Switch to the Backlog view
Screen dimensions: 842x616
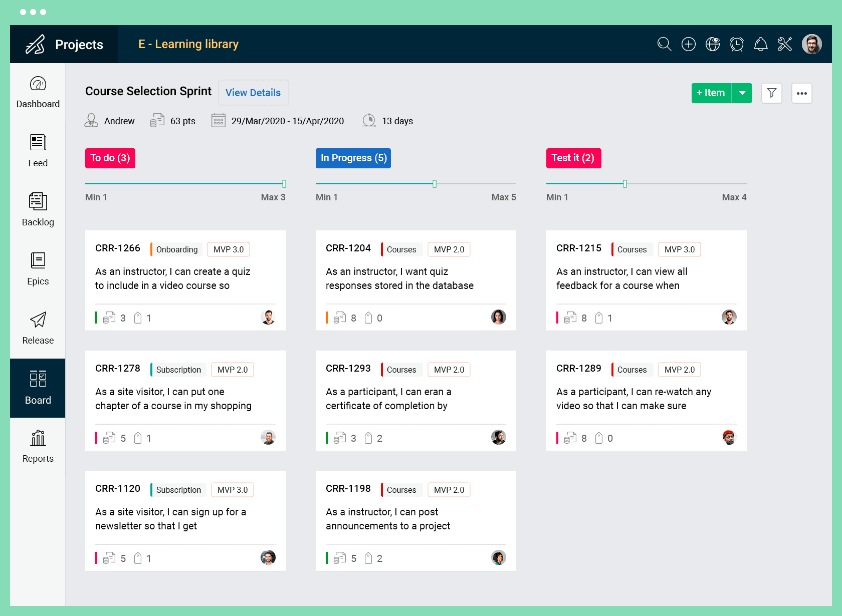coord(38,209)
